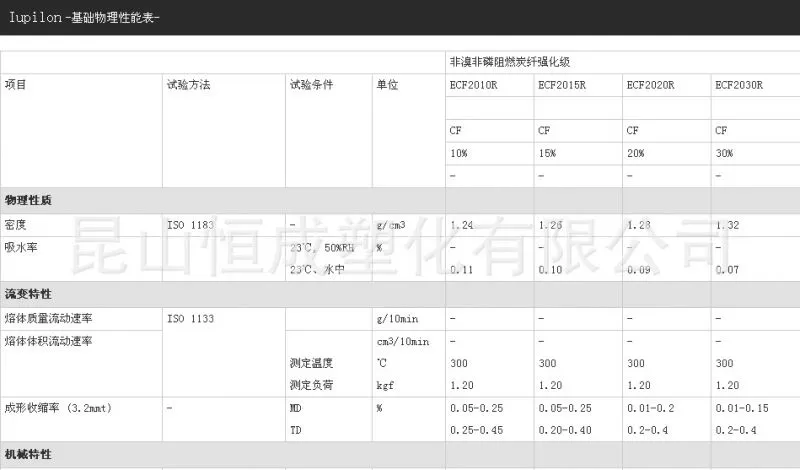Click the "吸水率" row label

click(21, 248)
